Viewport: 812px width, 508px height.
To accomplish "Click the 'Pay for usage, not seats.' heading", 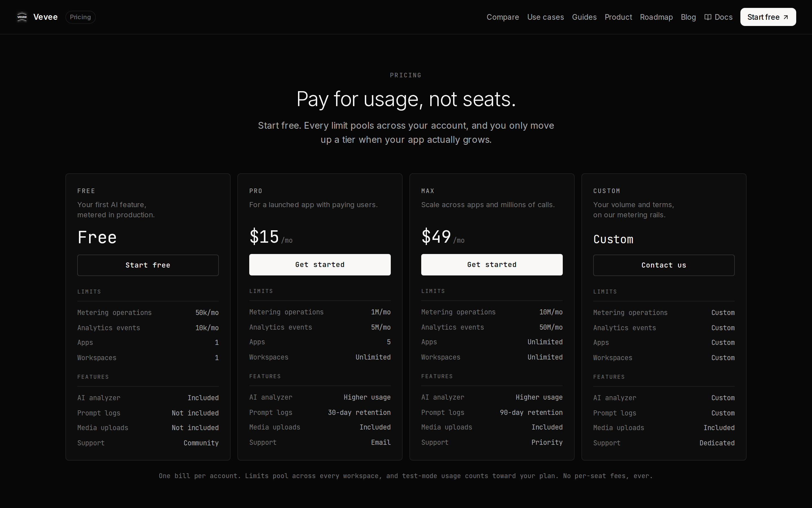I will (406, 99).
